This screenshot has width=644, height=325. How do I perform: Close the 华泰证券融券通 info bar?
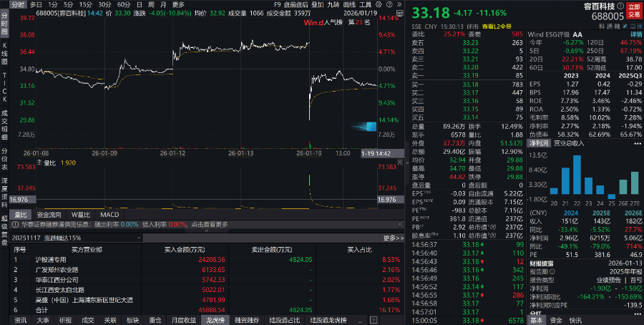400,224
